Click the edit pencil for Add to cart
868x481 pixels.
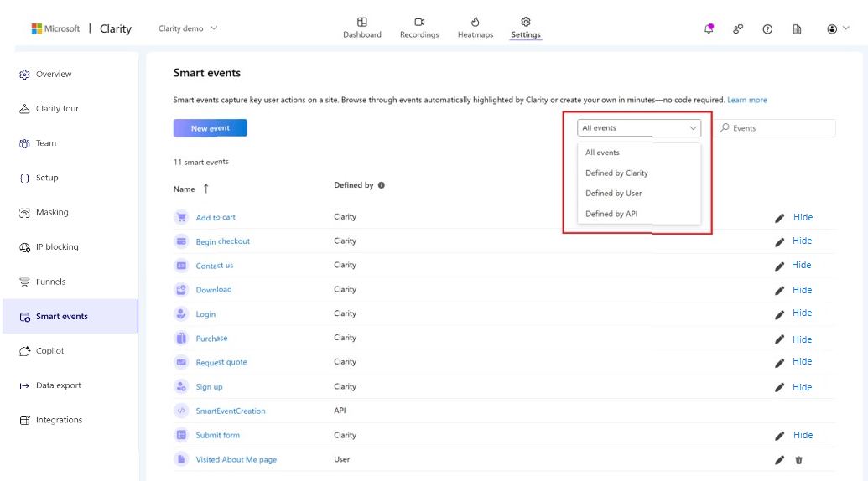[x=779, y=218]
